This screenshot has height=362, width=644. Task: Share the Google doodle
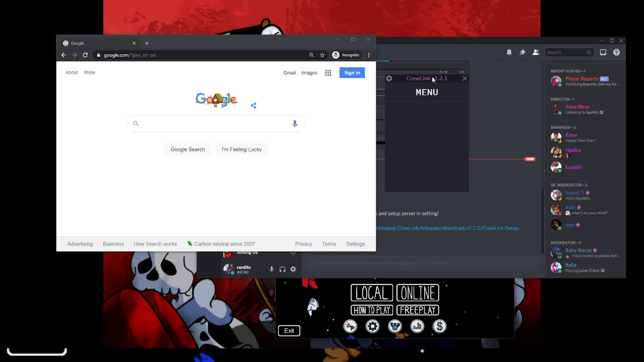(254, 106)
